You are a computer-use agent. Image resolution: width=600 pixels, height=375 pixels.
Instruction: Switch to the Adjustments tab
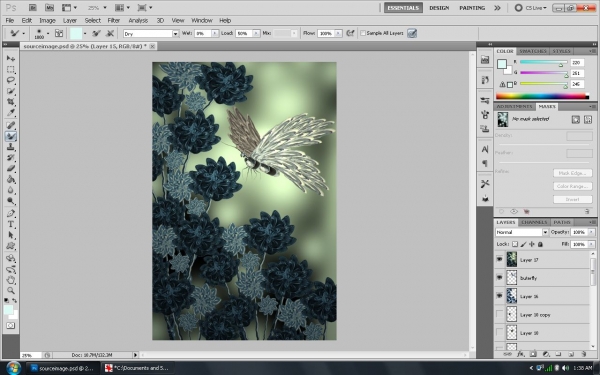coord(514,106)
